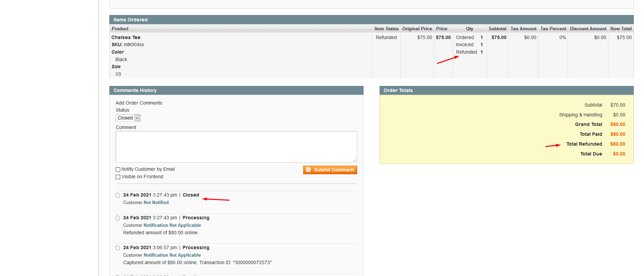Check the box beside the Closed history entry
644x276 pixels.
click(x=118, y=195)
